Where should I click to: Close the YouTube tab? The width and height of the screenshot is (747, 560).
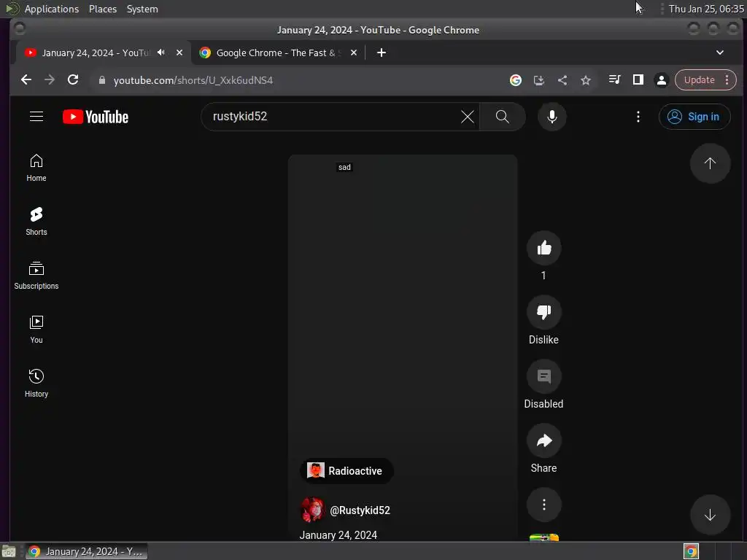pyautogui.click(x=179, y=52)
